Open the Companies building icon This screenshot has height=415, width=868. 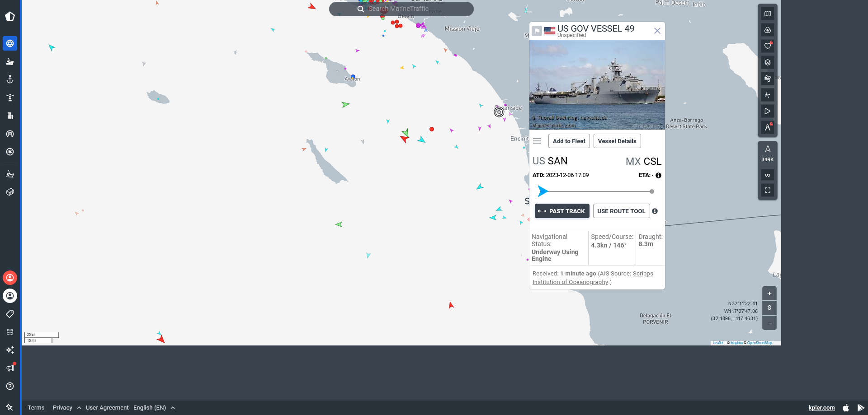click(x=10, y=116)
